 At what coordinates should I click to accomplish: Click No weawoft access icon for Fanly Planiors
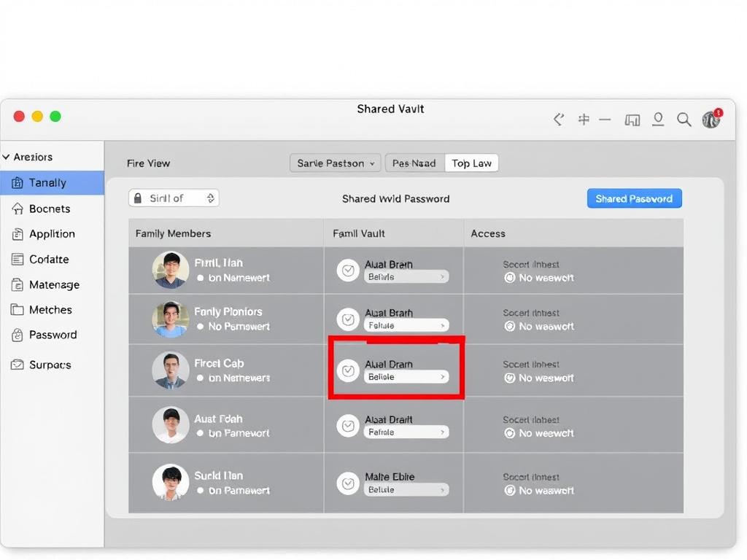click(x=510, y=326)
